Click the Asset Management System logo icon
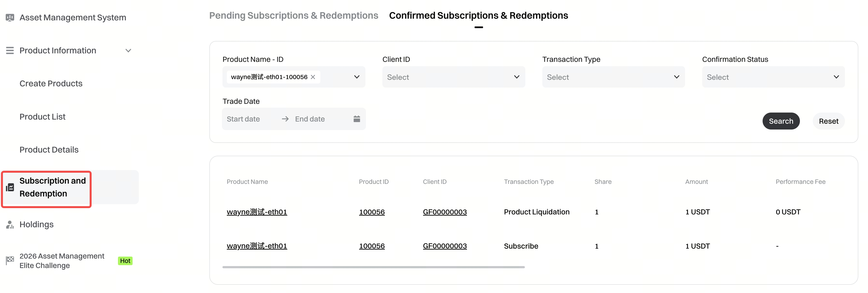Viewport: 868px width, 293px height. tap(10, 17)
